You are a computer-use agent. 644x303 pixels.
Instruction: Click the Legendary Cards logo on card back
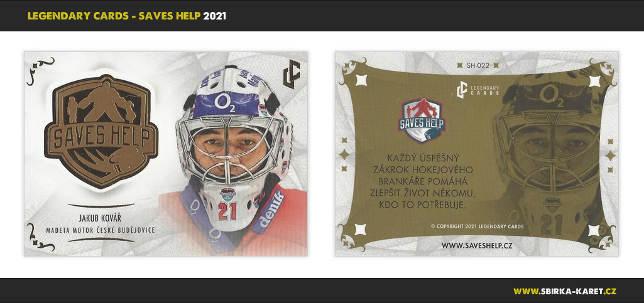pos(479,90)
